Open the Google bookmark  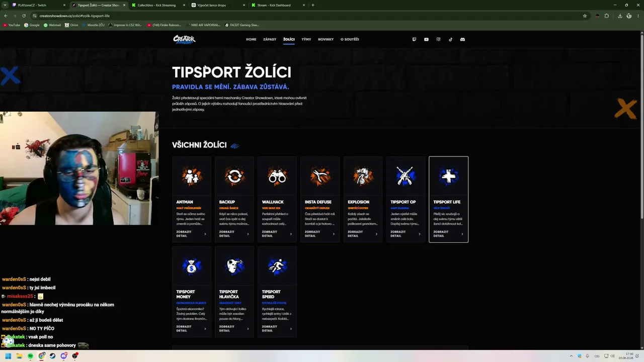pyautogui.click(x=32, y=25)
